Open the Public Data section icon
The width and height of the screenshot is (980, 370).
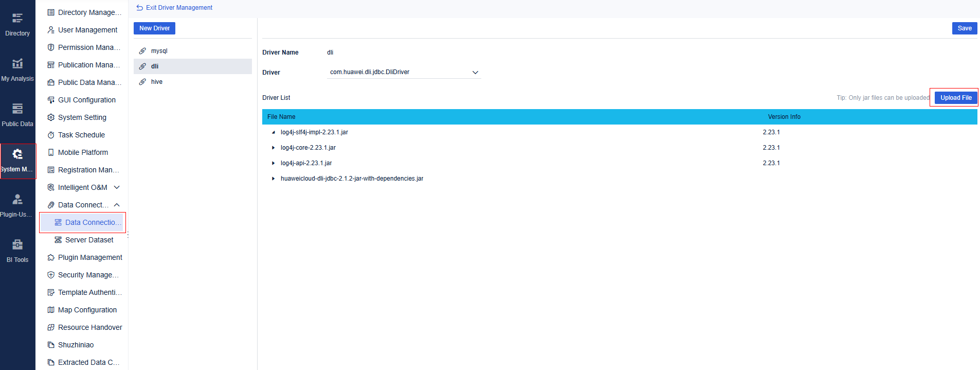click(x=17, y=109)
